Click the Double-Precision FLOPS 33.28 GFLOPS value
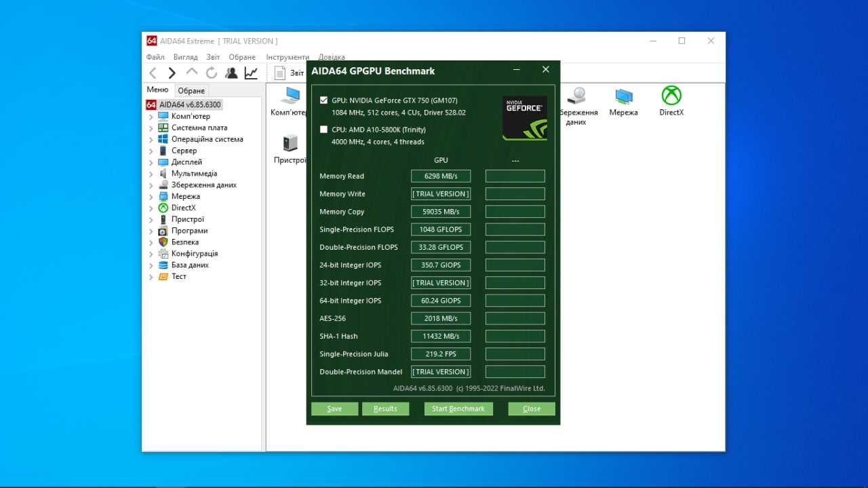 [441, 247]
